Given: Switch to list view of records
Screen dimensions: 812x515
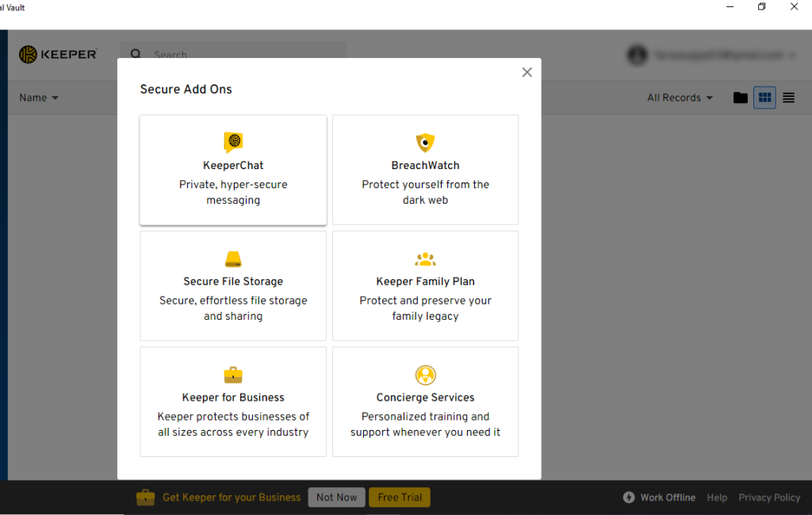Looking at the screenshot, I should point(788,97).
